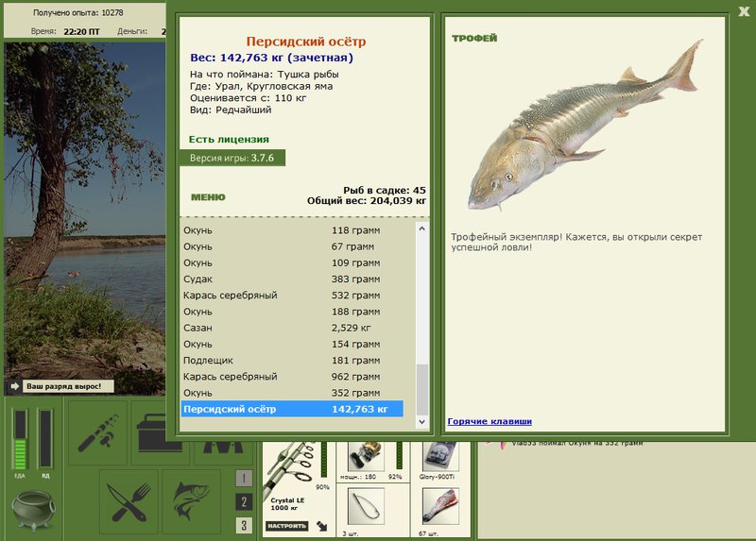Image resolution: width=756 pixels, height=541 pixels.
Task: Click the ЯД poison level bar
Action: [x=45, y=439]
